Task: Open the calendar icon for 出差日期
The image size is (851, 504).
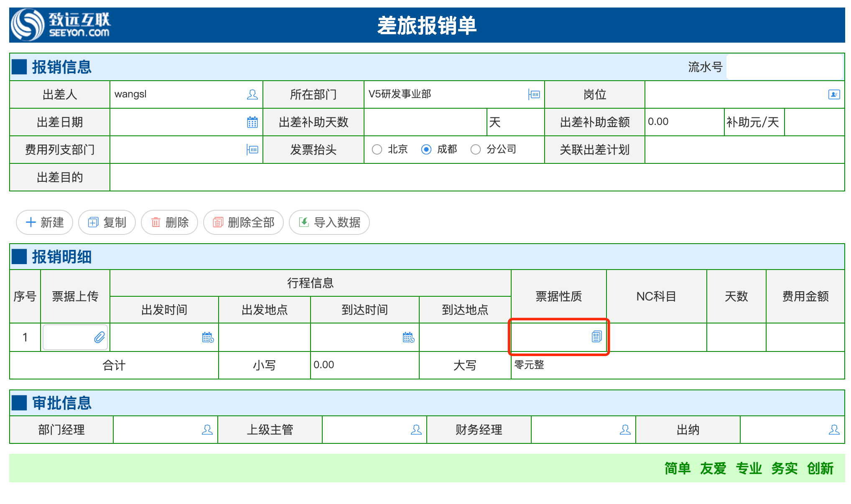Action: coord(252,122)
